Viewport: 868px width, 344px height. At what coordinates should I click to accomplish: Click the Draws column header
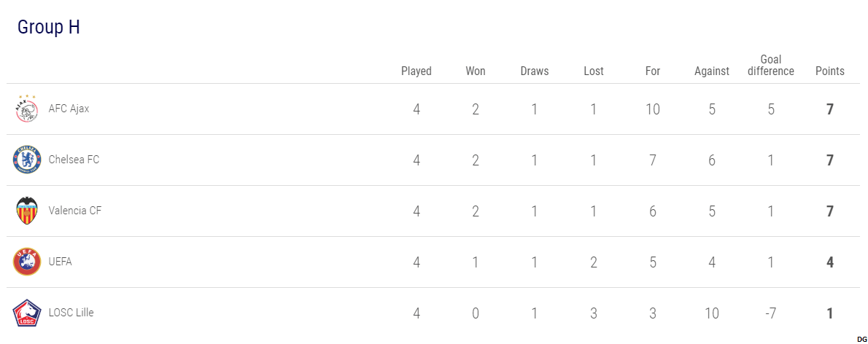(535, 71)
